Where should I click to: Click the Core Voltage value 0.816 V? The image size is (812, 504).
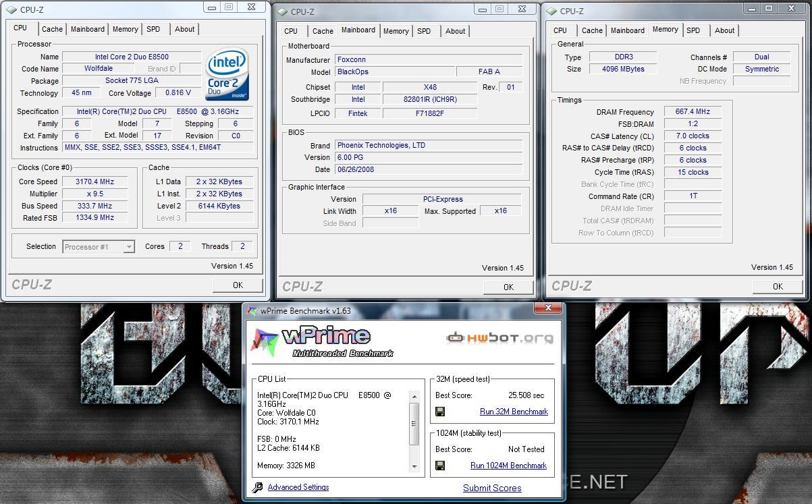click(x=178, y=93)
